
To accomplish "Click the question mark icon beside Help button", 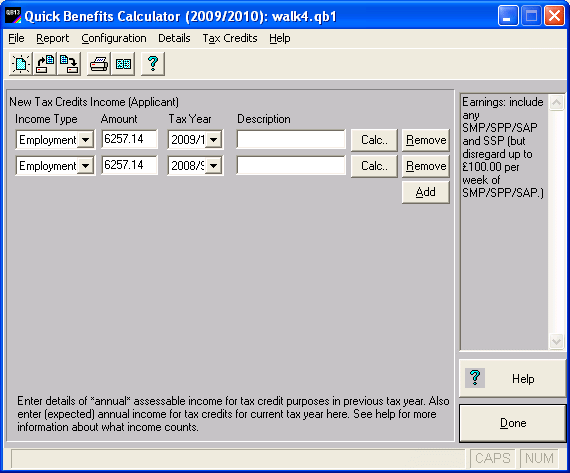I will [475, 378].
